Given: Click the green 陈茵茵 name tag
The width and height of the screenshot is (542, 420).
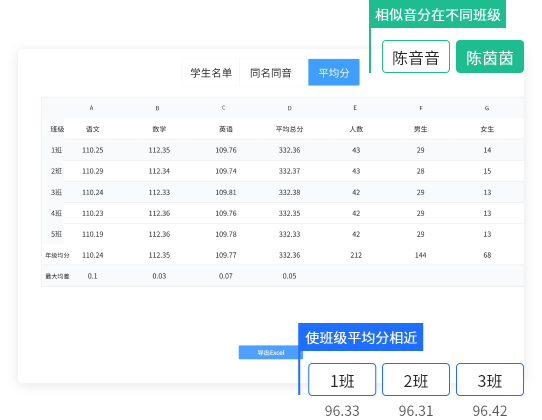Looking at the screenshot, I should (x=489, y=57).
